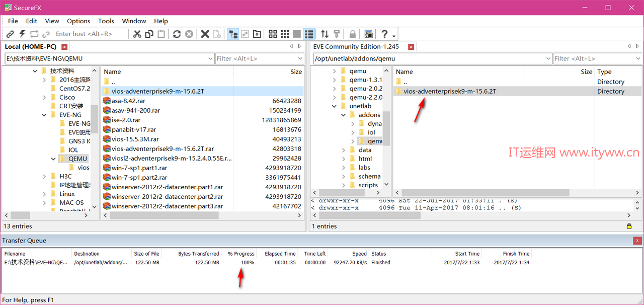Click the Refresh toolbar icon
644x305 pixels.
coord(177,34)
